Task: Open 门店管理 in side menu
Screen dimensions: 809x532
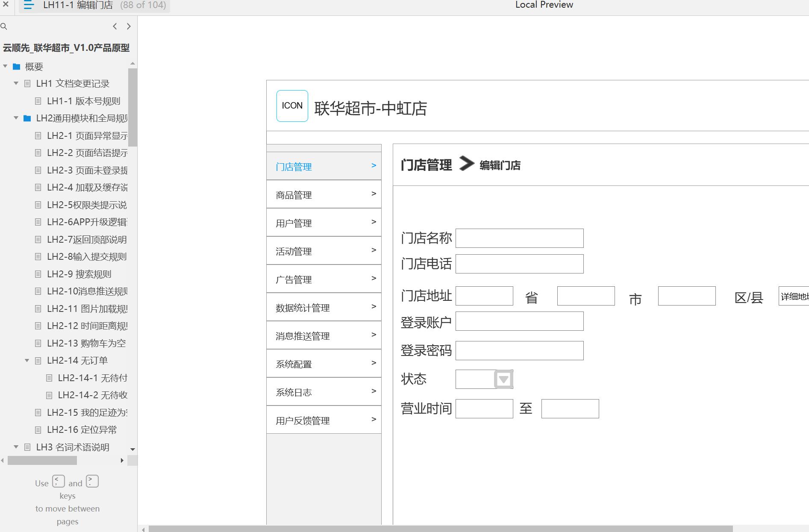Action: [324, 166]
